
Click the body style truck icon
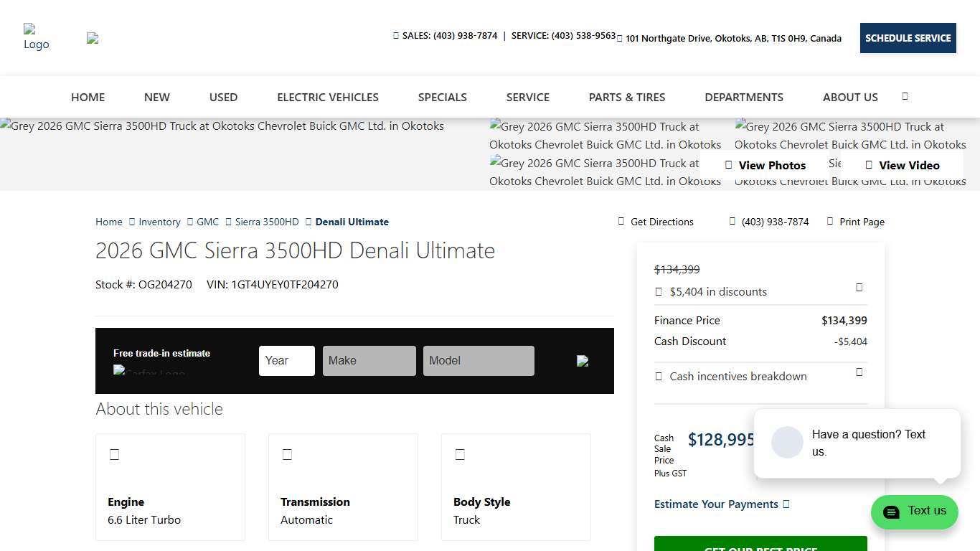pyautogui.click(x=460, y=454)
